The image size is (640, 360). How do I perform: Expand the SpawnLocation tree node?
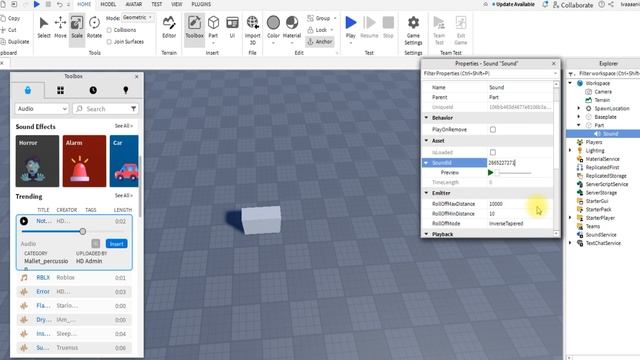coord(578,108)
